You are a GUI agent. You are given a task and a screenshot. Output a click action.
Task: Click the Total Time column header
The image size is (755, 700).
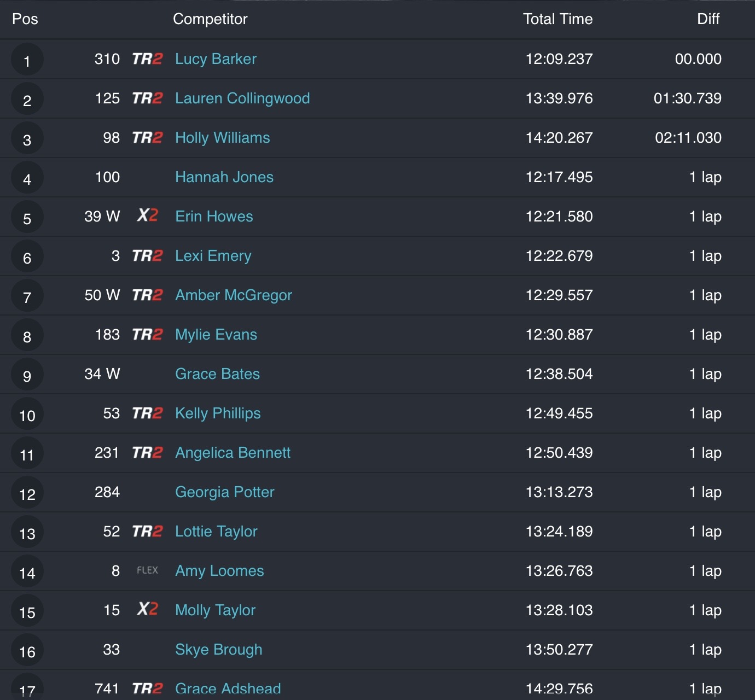[x=557, y=19]
